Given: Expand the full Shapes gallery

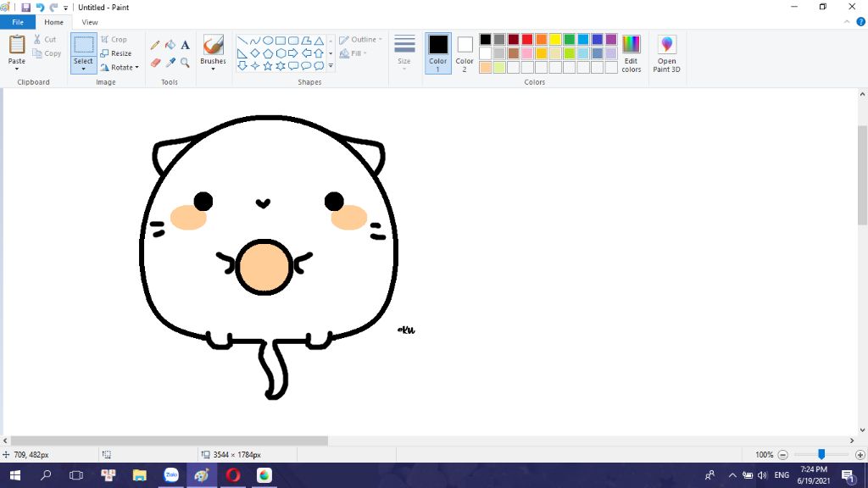Looking at the screenshot, I should point(331,66).
